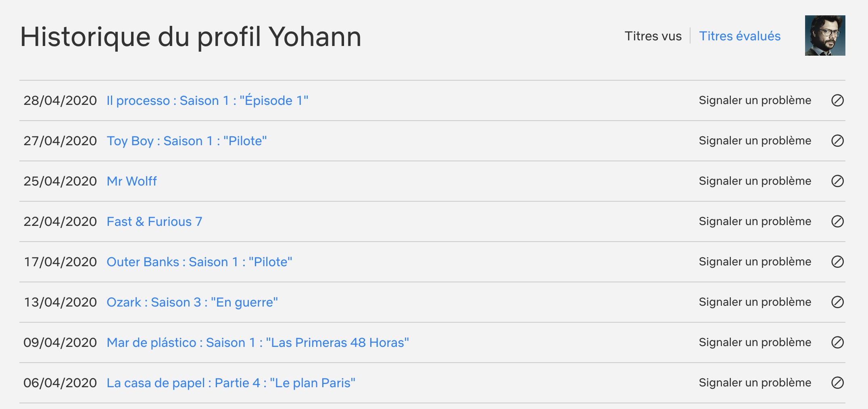Remove Fast & Furious 7 from history
868x409 pixels.
pyautogui.click(x=837, y=221)
